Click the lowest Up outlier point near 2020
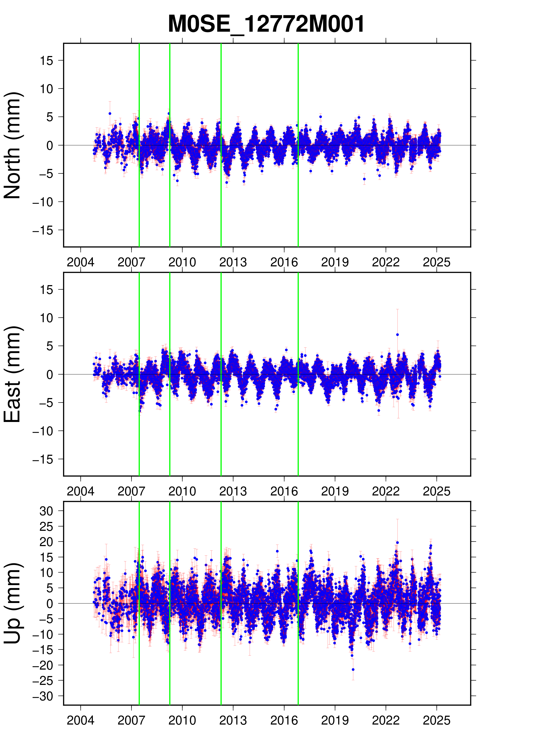 tap(353, 669)
